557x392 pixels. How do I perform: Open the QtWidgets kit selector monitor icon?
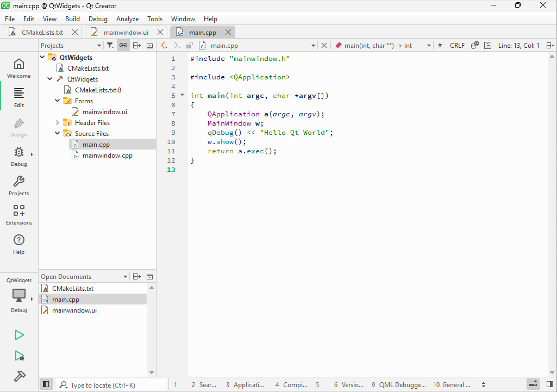tap(19, 295)
